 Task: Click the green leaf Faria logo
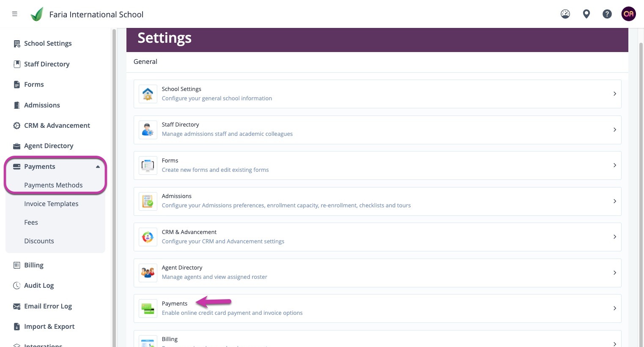(37, 14)
